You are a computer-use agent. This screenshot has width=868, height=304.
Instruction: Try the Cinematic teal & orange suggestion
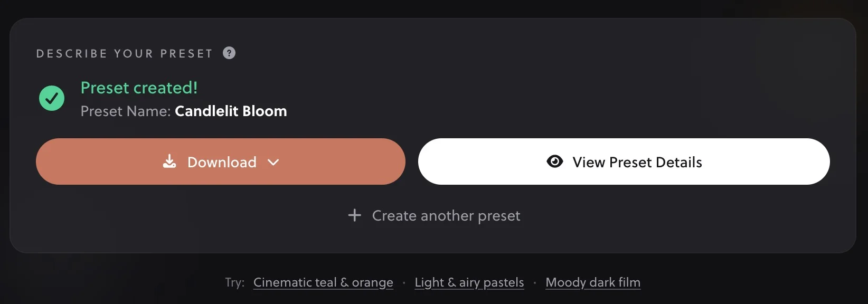tap(323, 282)
